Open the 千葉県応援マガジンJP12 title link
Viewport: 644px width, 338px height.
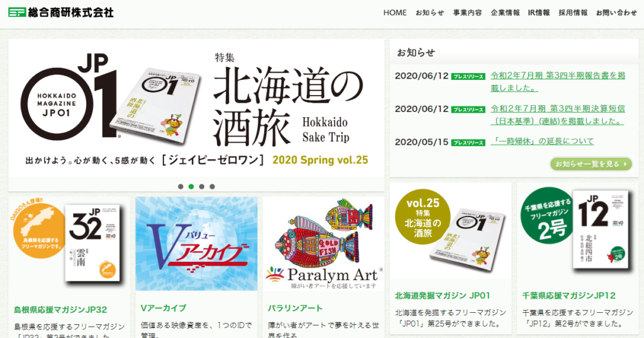pos(569,296)
